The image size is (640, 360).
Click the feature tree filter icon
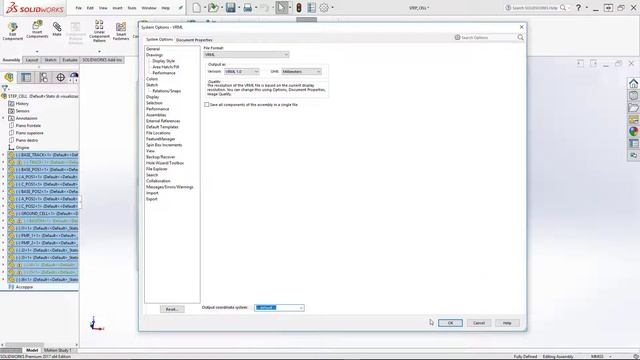(x=5, y=88)
